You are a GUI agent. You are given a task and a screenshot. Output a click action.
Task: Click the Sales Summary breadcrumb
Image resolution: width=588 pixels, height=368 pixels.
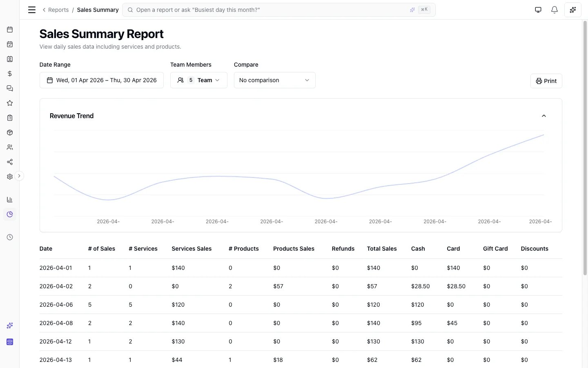pyautogui.click(x=98, y=10)
